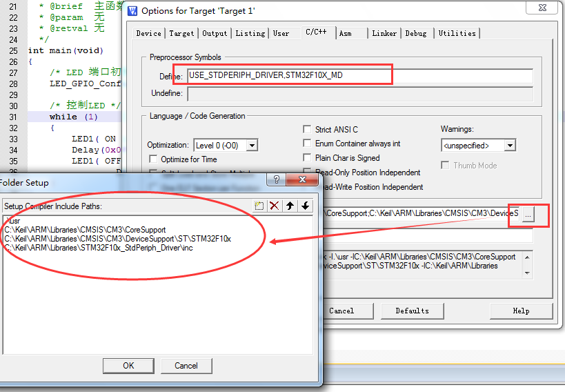Select the User tab

pyautogui.click(x=281, y=33)
